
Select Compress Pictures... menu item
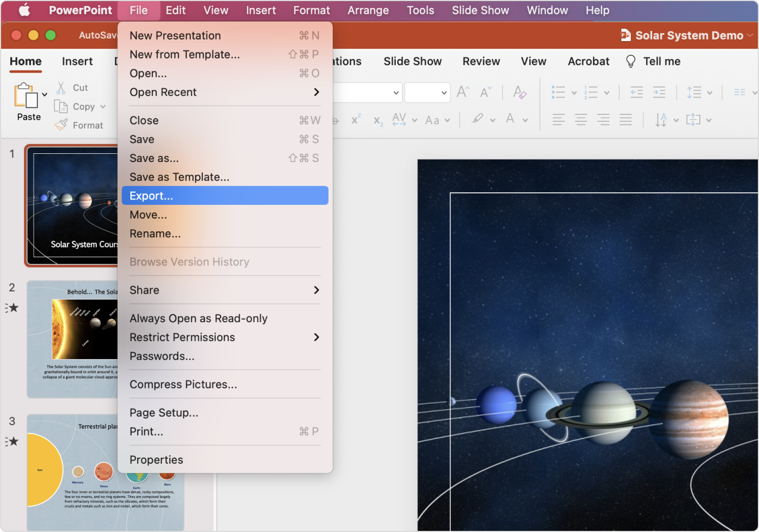tap(225, 385)
